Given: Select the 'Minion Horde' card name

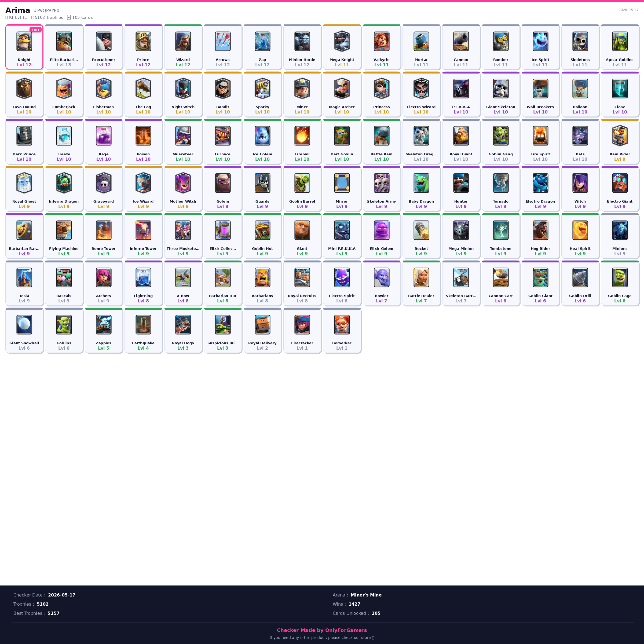Looking at the screenshot, I should point(302,60).
